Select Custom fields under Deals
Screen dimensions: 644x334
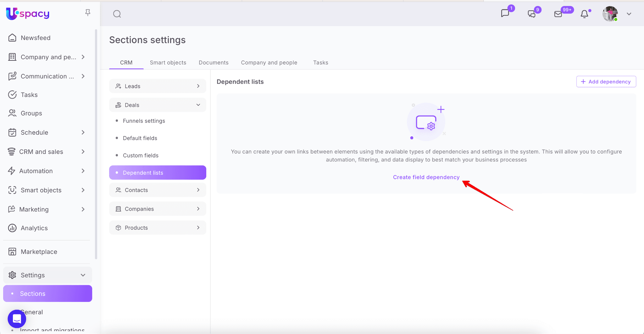tap(141, 156)
